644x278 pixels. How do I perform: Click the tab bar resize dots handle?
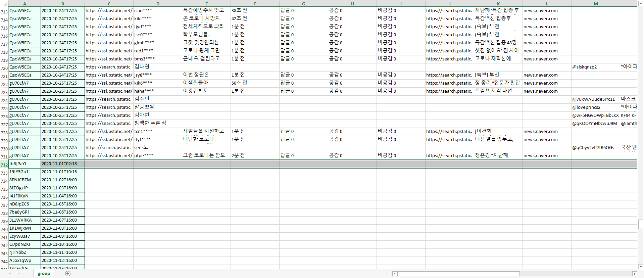[387, 274]
